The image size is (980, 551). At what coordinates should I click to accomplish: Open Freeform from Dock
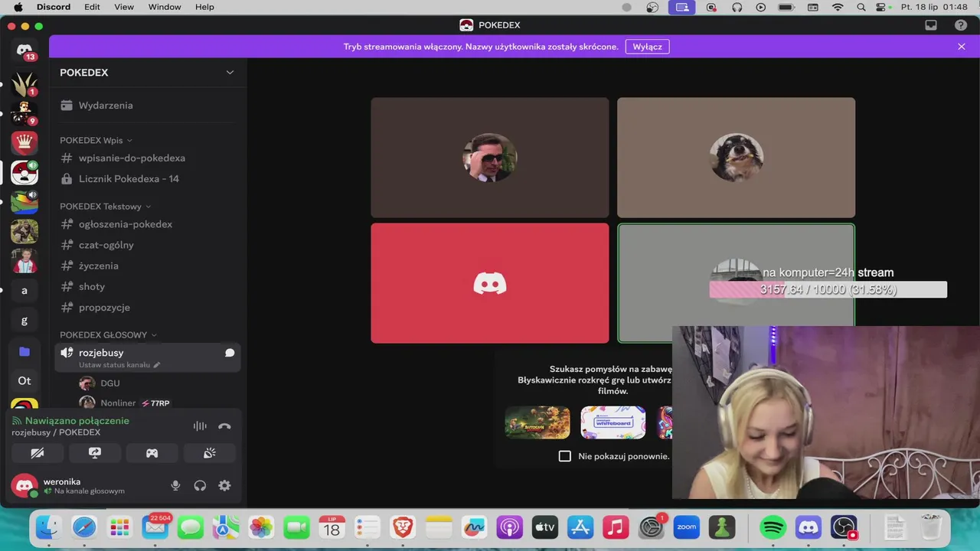474,527
